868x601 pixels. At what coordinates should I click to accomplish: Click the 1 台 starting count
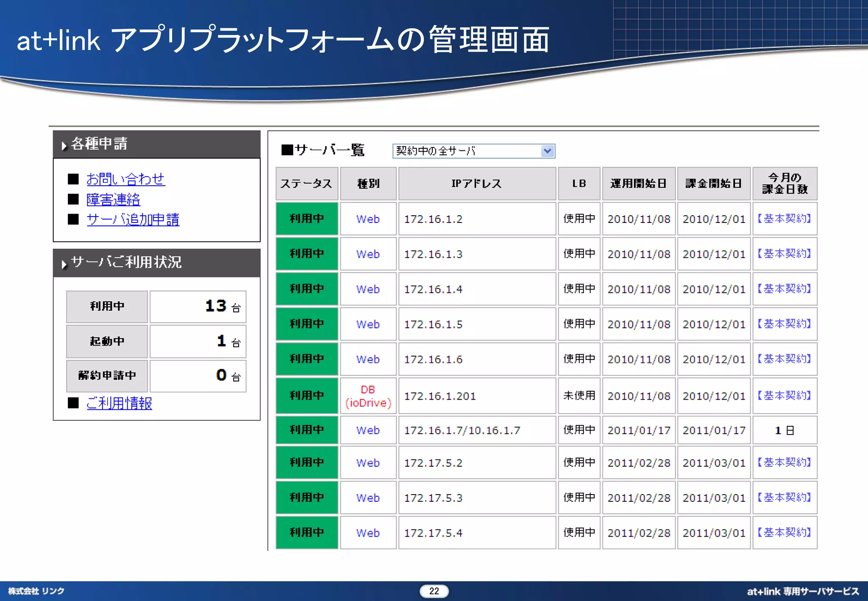198,341
